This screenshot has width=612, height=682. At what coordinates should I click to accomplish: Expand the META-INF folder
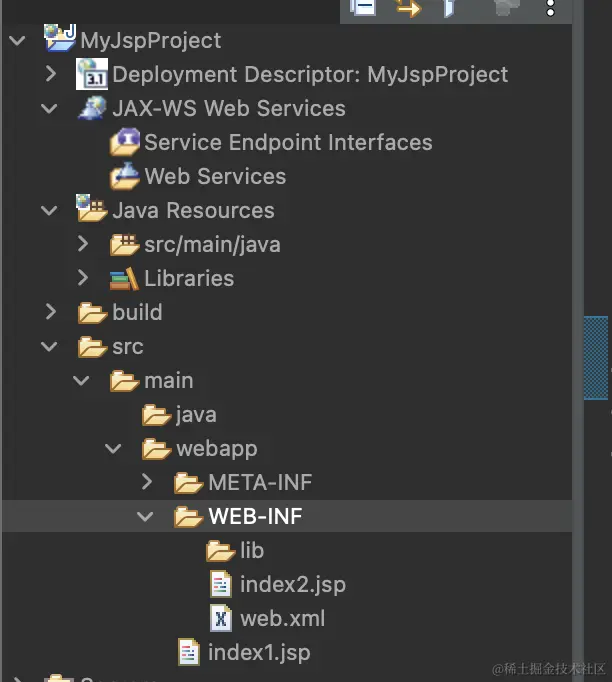tap(147, 482)
